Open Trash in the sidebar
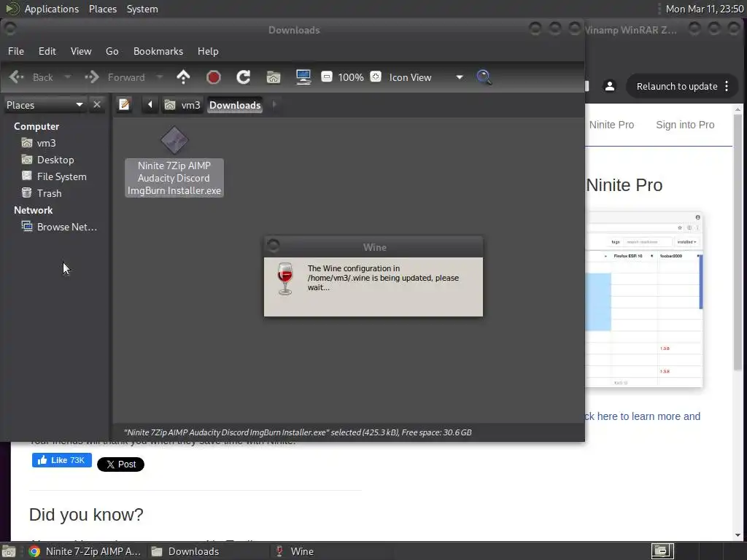Screen dimensions: 747x560 coord(49,193)
